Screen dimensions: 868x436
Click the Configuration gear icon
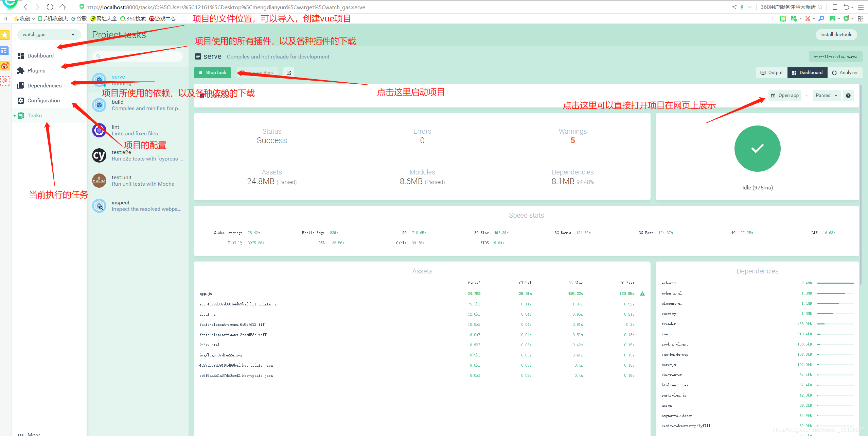[21, 100]
